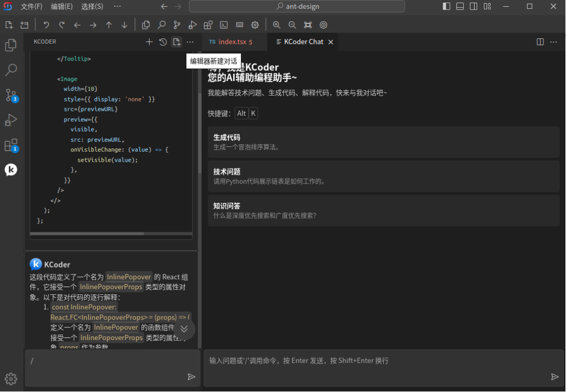This screenshot has height=392, width=567.
Task: Redo using the toolbar redo arrow
Action: pos(62,25)
